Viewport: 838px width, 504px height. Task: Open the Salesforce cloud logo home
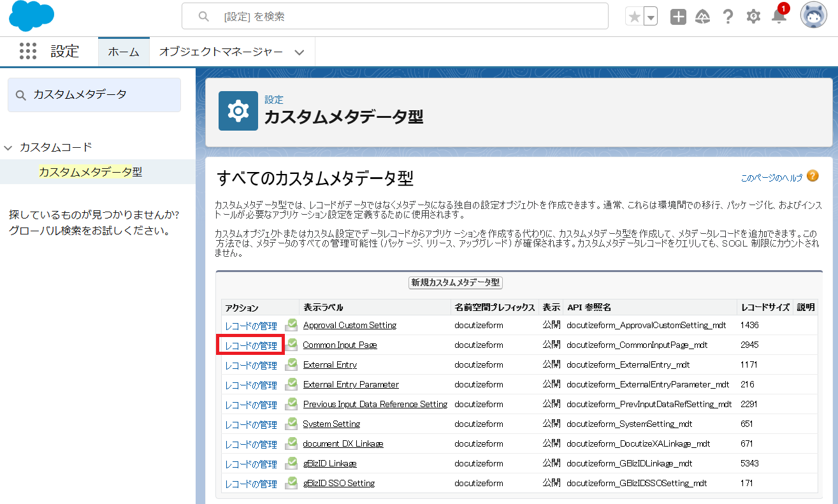tap(31, 17)
